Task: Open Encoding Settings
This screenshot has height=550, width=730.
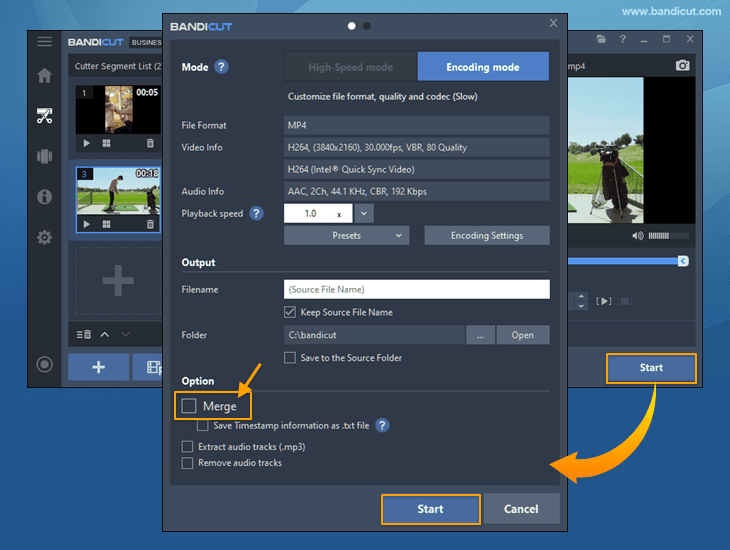Action: click(x=487, y=236)
